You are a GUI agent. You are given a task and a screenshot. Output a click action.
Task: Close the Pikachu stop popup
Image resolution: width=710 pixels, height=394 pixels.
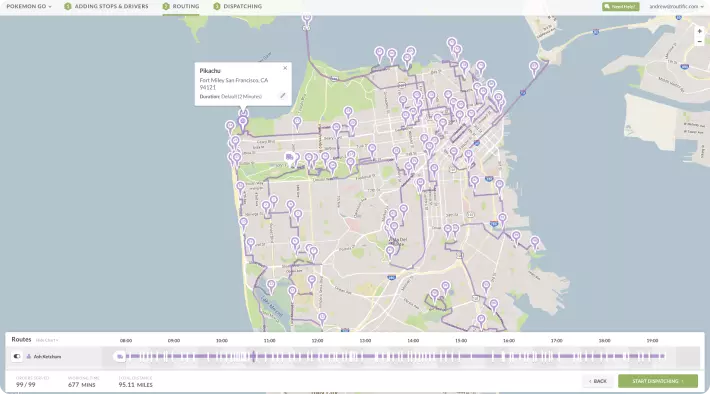(285, 68)
